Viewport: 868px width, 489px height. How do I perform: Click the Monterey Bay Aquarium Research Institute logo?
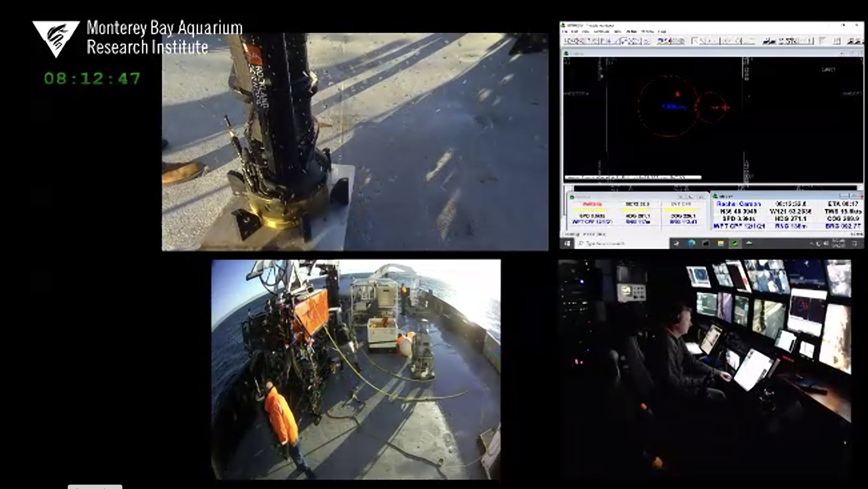click(x=137, y=39)
